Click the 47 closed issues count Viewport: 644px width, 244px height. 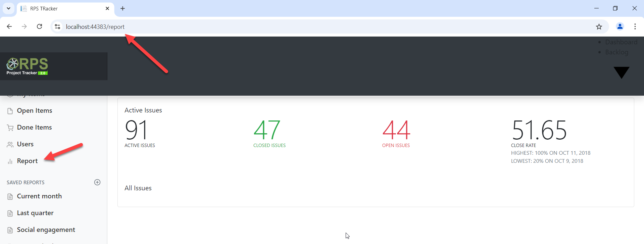tap(267, 130)
